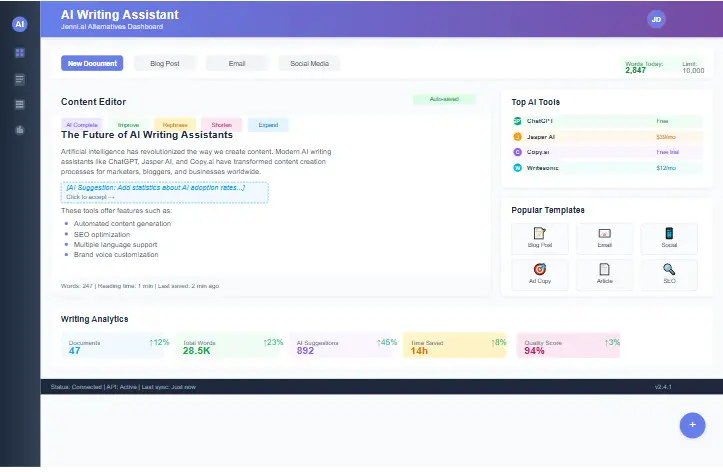Choose the Social template card
Image resolution: width=723 pixels, height=472 pixels.
click(x=669, y=238)
